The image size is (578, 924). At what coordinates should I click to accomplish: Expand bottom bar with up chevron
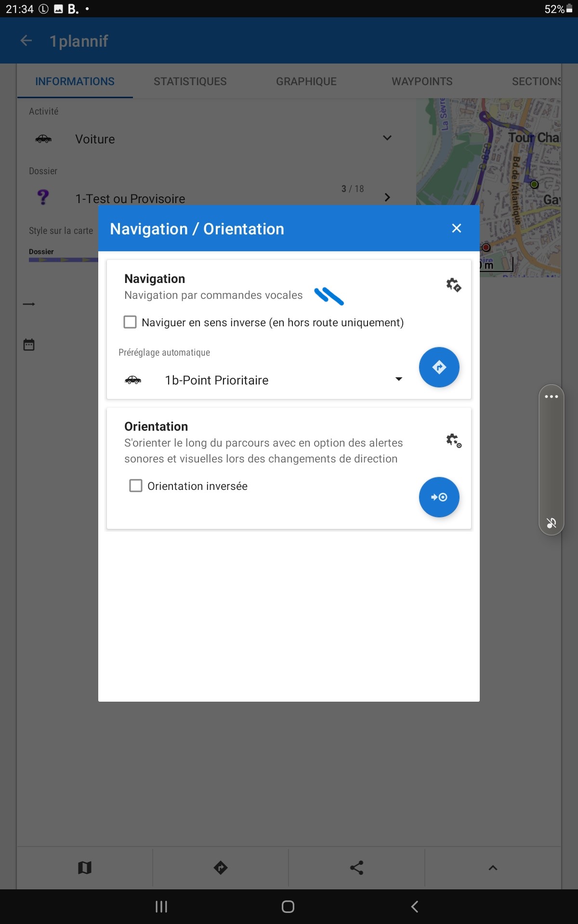pyautogui.click(x=493, y=868)
